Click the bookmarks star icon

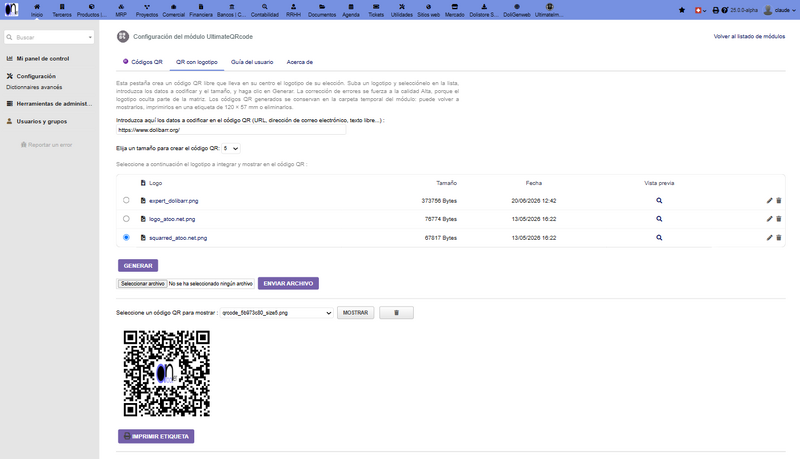tap(682, 10)
